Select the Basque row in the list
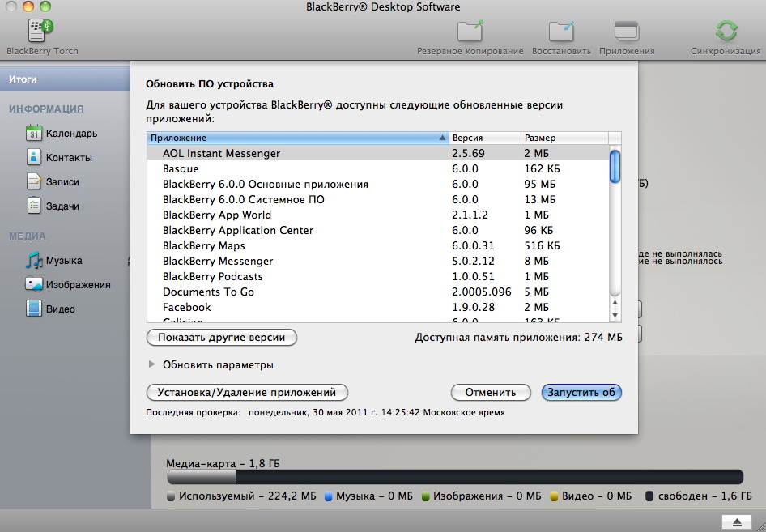Viewport: 766px width, 532px height. (378, 169)
